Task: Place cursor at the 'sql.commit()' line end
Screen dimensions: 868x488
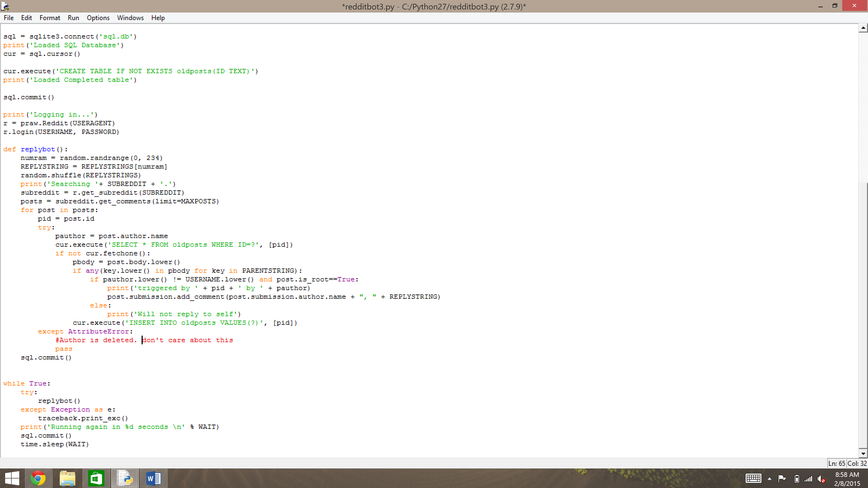Action: tap(55, 97)
